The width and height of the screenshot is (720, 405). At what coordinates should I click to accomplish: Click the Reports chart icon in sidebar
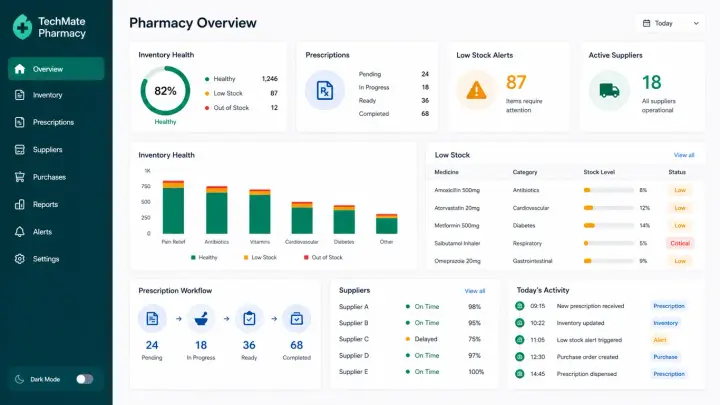pos(19,204)
